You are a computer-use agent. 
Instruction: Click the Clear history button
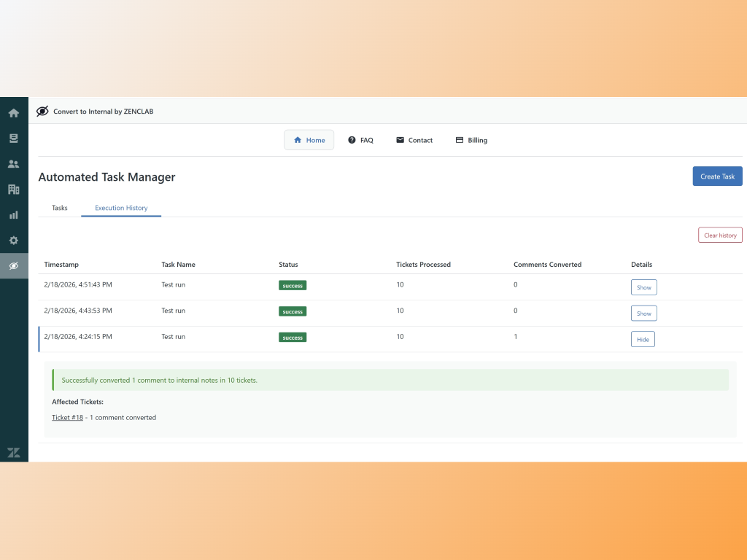click(x=720, y=235)
